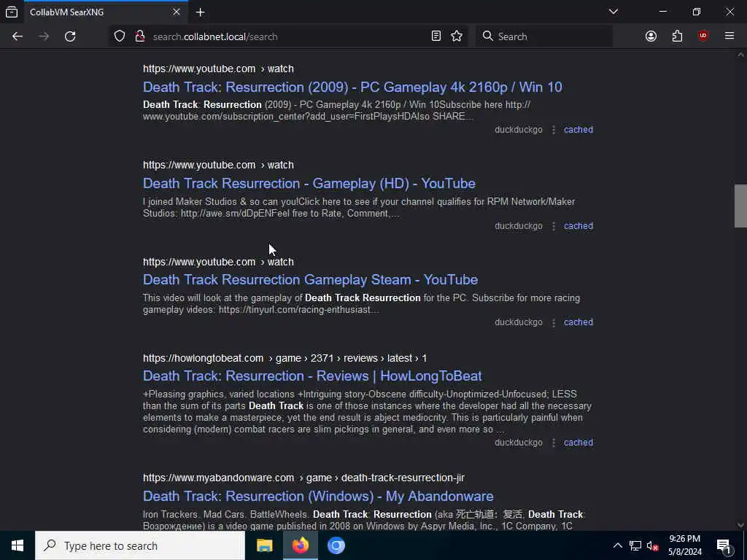Open Death Track: Resurrection My Abandonware link
The height and width of the screenshot is (560, 747).
tap(318, 496)
